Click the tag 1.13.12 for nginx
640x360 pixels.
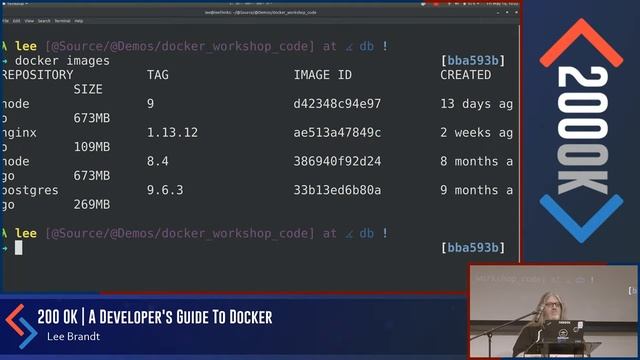tap(172, 133)
